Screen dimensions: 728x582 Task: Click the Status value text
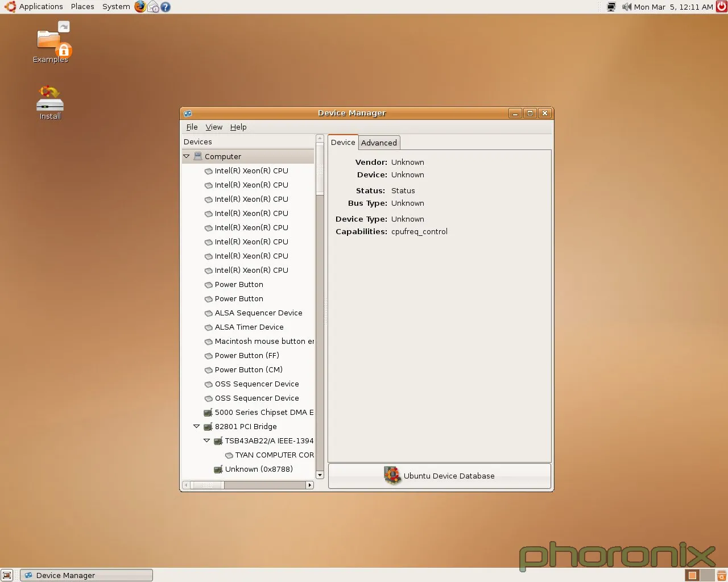[403, 191]
